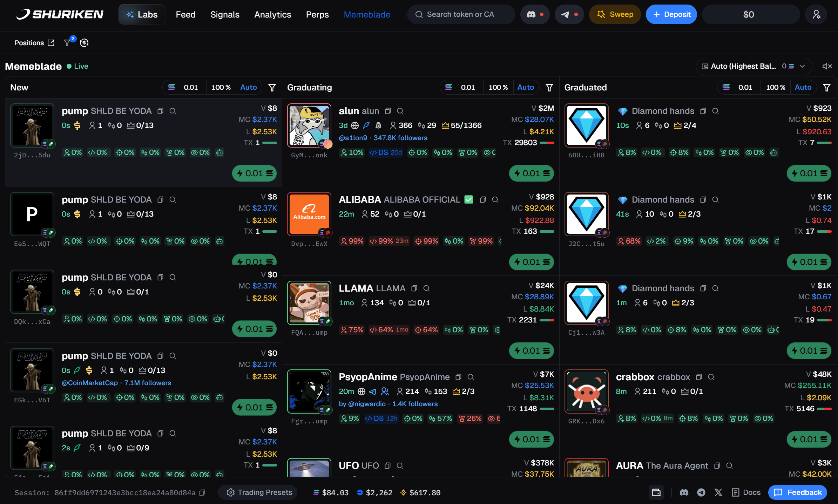Select the Memeblade tab

click(x=367, y=14)
